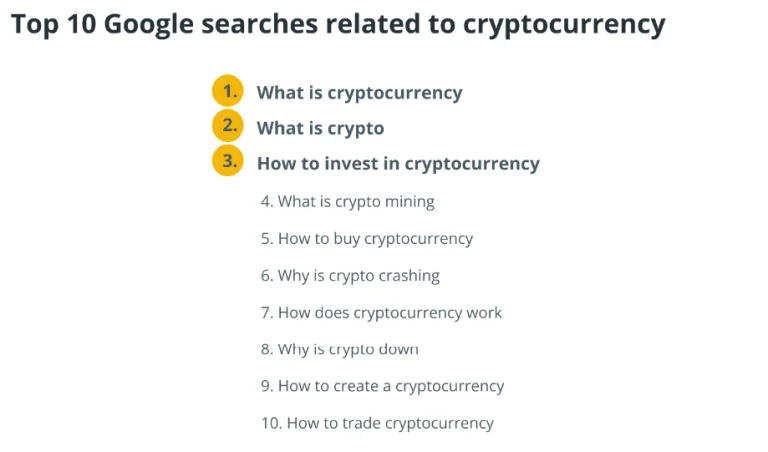Open "How does cryptocurrency work" item

pos(390,312)
